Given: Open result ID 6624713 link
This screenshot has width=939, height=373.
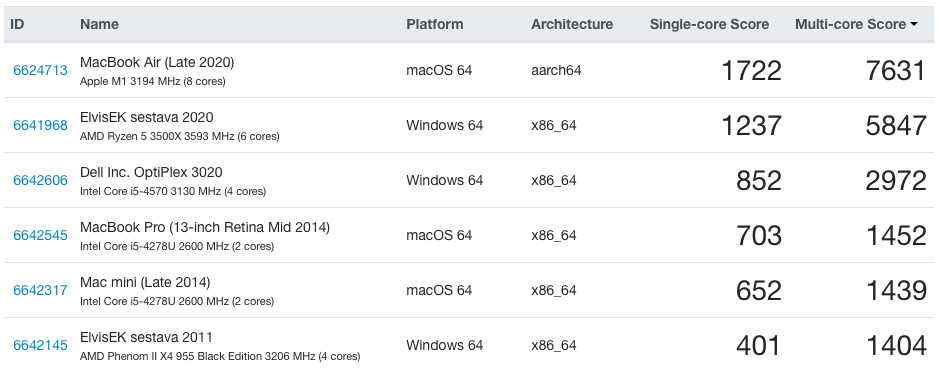Looking at the screenshot, I should click(40, 70).
